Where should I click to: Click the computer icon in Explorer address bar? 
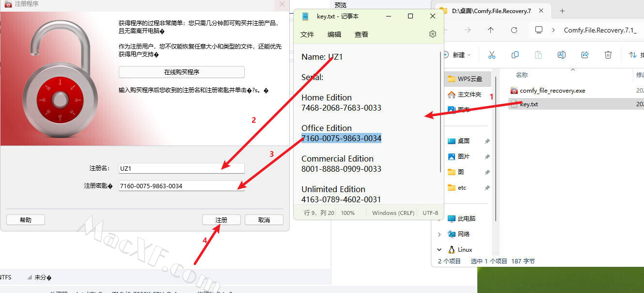(539, 30)
